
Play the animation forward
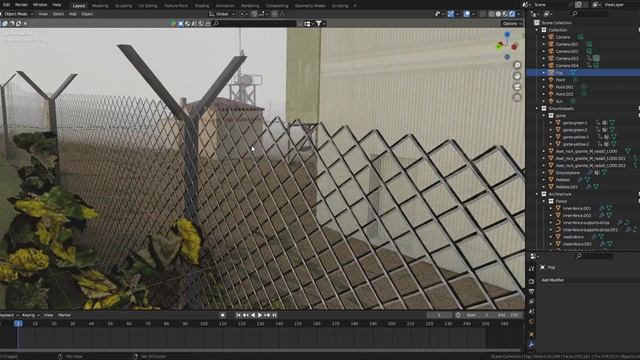tap(260, 315)
